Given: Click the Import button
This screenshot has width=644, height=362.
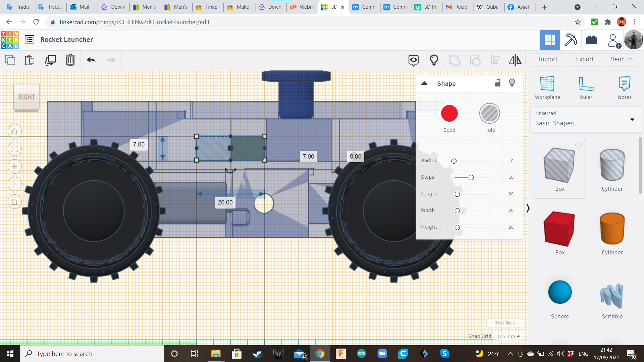Looking at the screenshot, I should pyautogui.click(x=548, y=59).
